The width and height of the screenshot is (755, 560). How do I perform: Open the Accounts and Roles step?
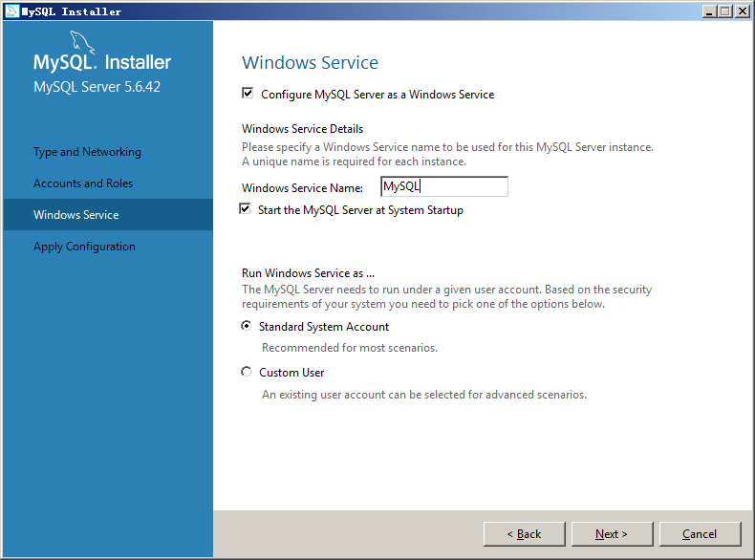tap(83, 183)
